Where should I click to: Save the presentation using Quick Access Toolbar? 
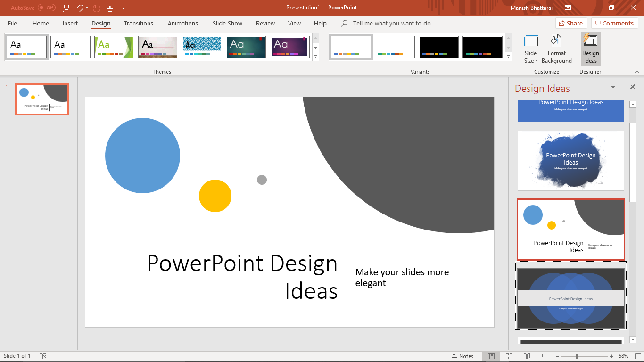[66, 8]
